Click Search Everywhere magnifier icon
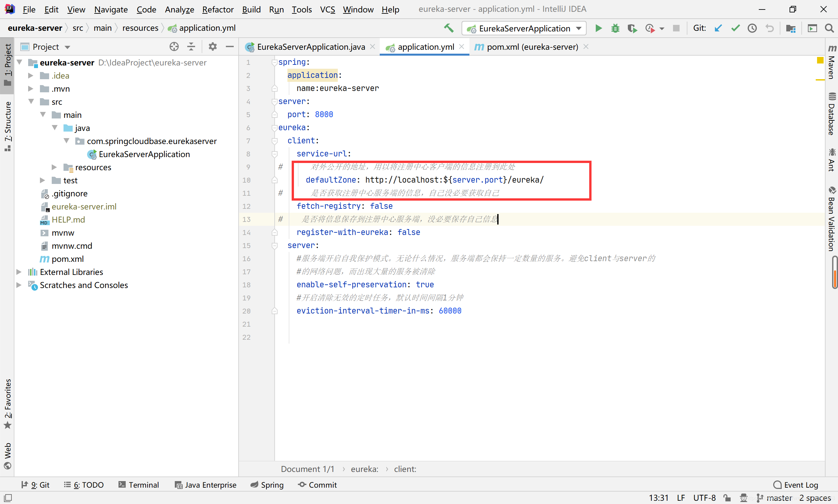Image resolution: width=838 pixels, height=504 pixels. pos(829,28)
